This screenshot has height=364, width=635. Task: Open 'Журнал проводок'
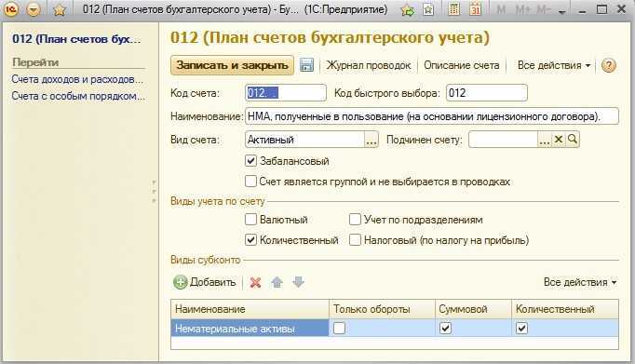[369, 65]
